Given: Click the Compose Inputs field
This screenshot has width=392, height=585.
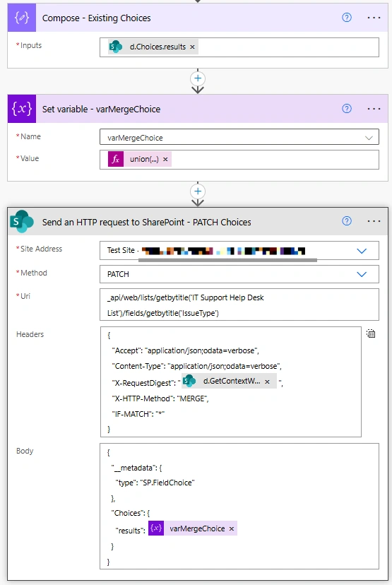Looking at the screenshot, I should [x=239, y=47].
